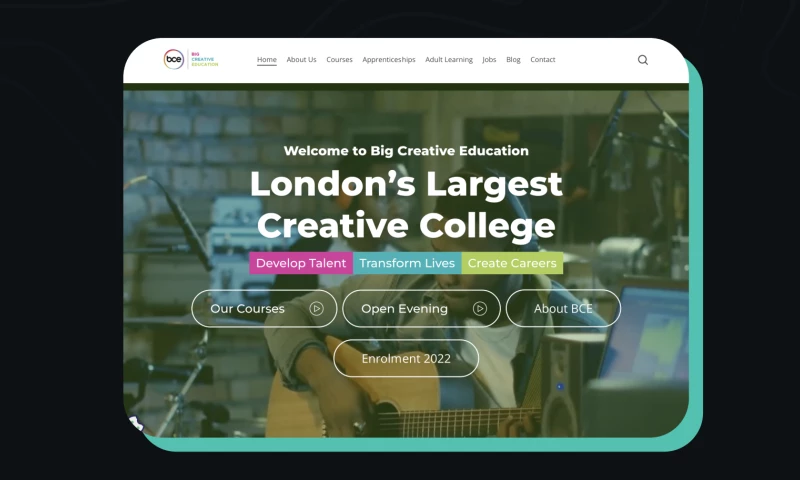This screenshot has height=480, width=800.
Task: Click the BCE circular logo
Action: pyautogui.click(x=173, y=59)
